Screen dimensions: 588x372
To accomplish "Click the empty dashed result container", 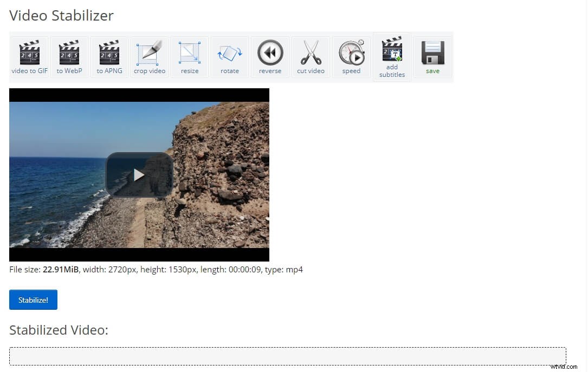I will pyautogui.click(x=287, y=356).
